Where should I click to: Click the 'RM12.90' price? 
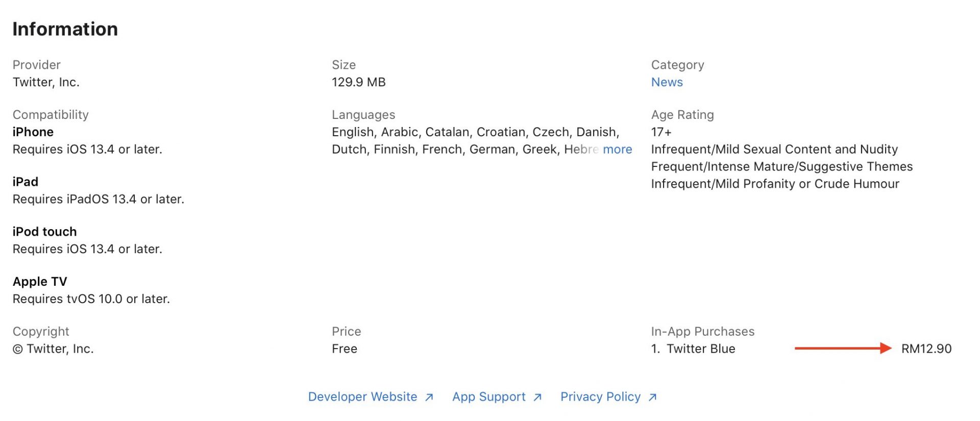pos(926,349)
